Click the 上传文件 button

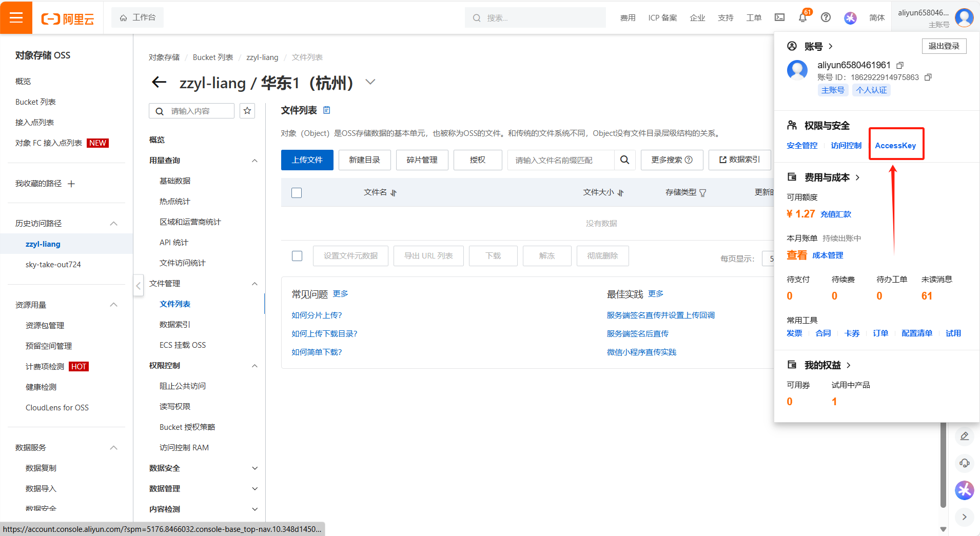point(307,160)
